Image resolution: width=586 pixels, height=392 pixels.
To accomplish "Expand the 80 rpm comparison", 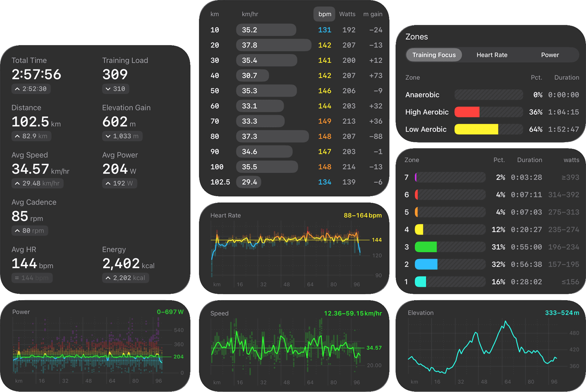I will (29, 231).
